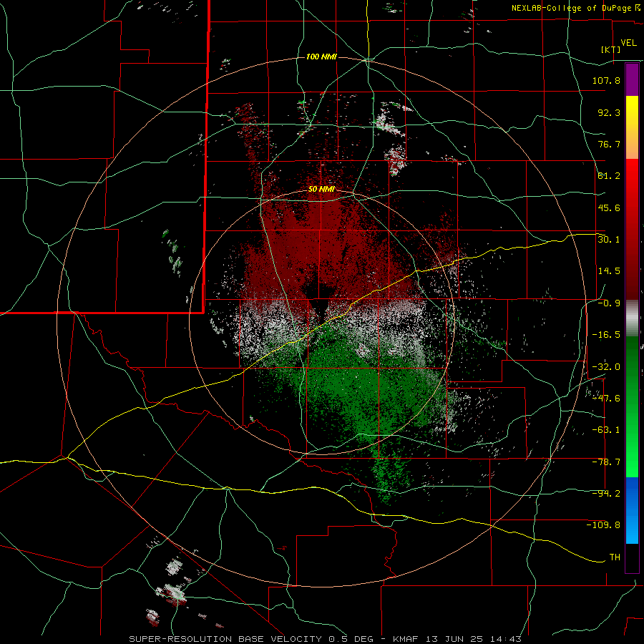Screen dimensions: 644x644
Task: Click the NEXLAB-College of DuPage watermark text
Action: coord(575,8)
